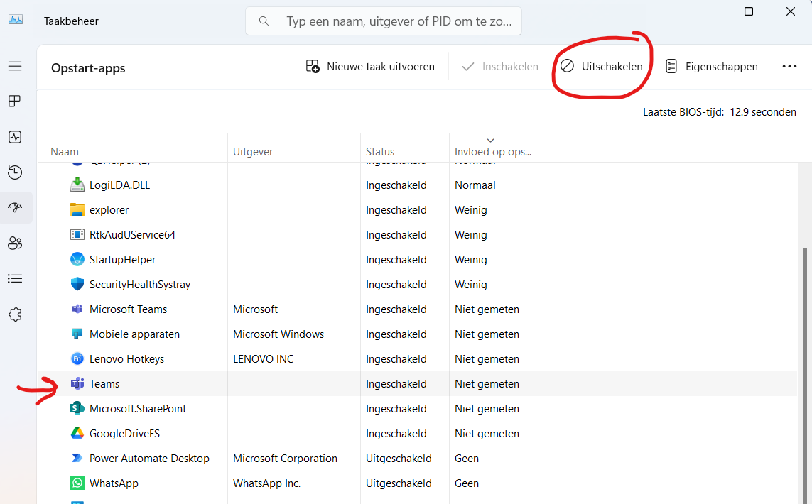Click the Laatste BIOS-tijd value
Screen dimensions: 812x504
763,111
